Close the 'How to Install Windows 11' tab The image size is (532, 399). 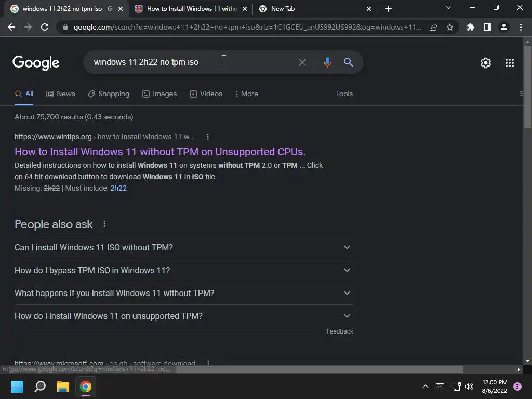click(245, 9)
